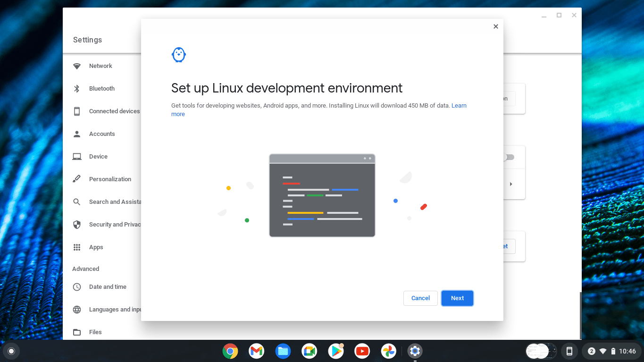
Task: Select Personalization brush icon
Action: click(x=77, y=179)
